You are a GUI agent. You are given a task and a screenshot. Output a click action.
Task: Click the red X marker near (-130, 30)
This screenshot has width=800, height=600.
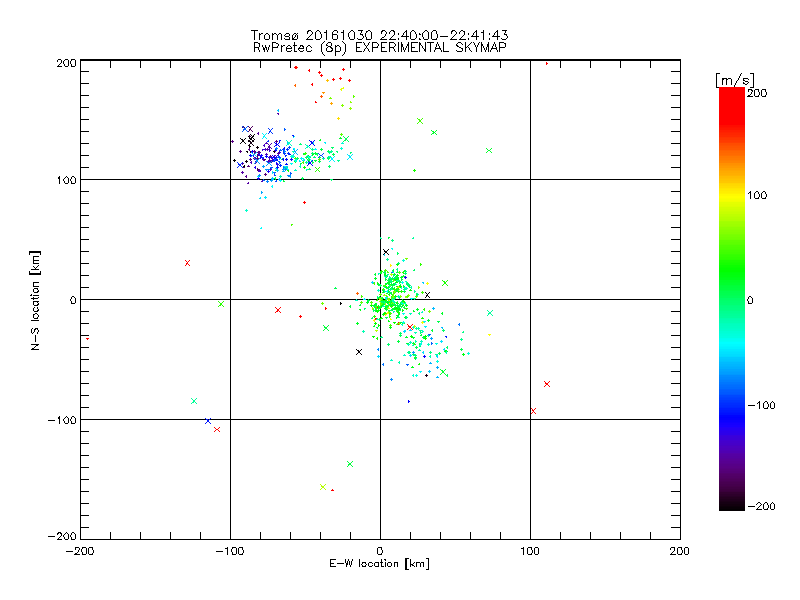point(187,263)
